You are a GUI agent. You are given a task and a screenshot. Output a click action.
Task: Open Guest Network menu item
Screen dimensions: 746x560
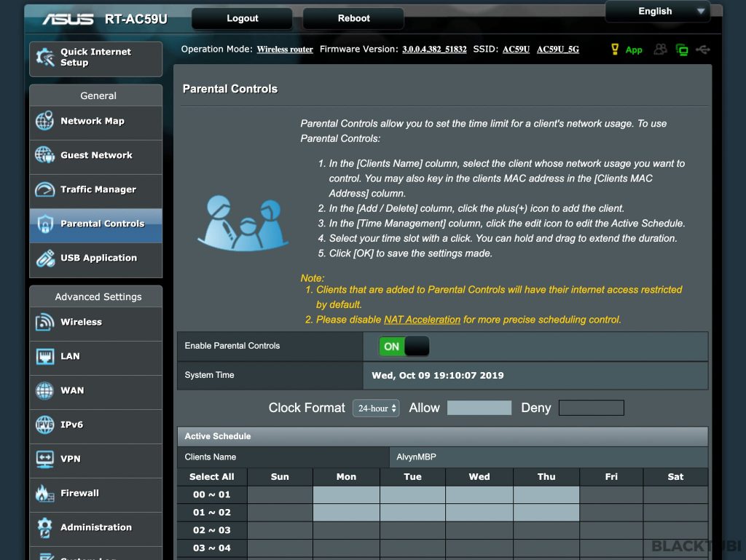[x=95, y=155]
